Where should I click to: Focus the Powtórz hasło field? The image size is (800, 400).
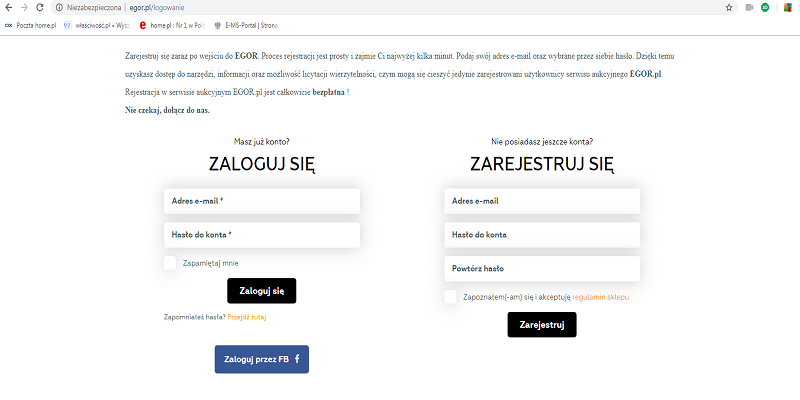(x=542, y=268)
